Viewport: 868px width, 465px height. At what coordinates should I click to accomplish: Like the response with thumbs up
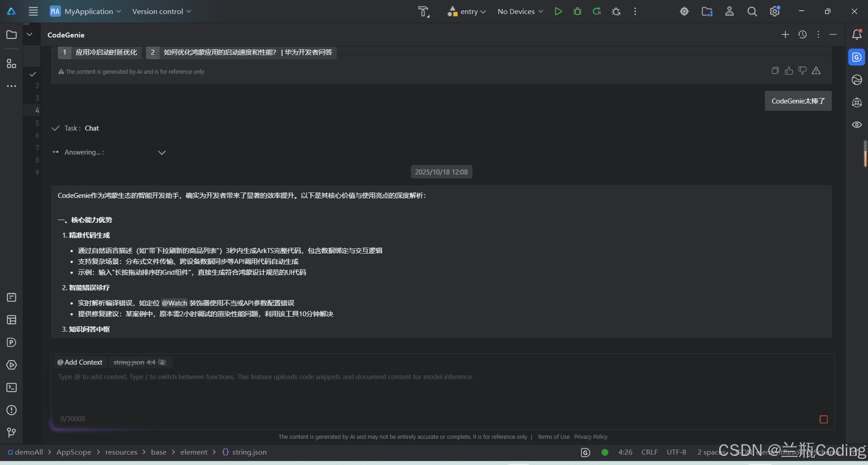(789, 70)
